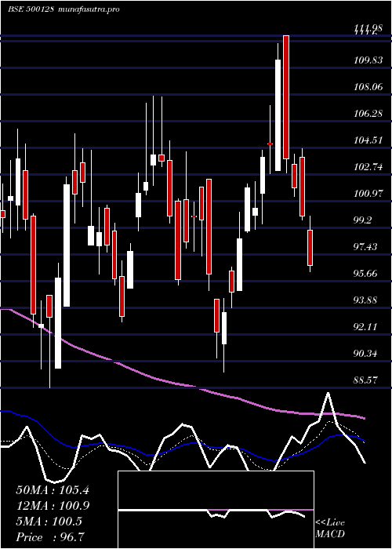
Task: Click the 95.66 price axis label
Action: pyautogui.click(x=365, y=274)
